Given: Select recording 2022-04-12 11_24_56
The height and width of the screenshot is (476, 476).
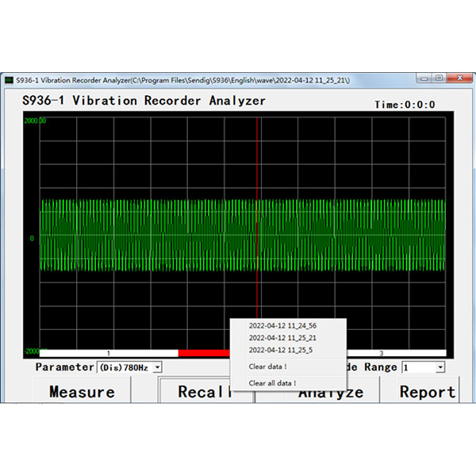Looking at the screenshot, I should (x=282, y=325).
